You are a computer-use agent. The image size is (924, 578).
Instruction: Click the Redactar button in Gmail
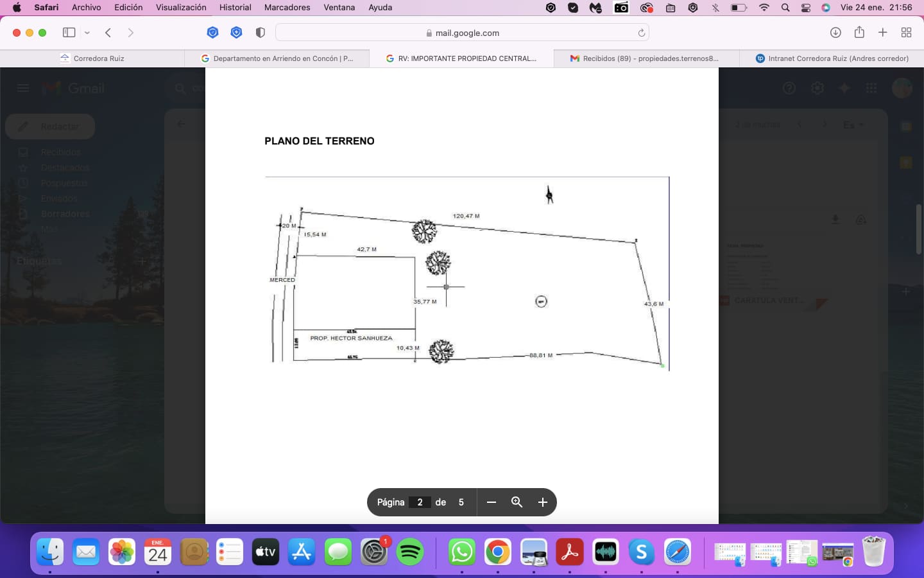tap(50, 127)
